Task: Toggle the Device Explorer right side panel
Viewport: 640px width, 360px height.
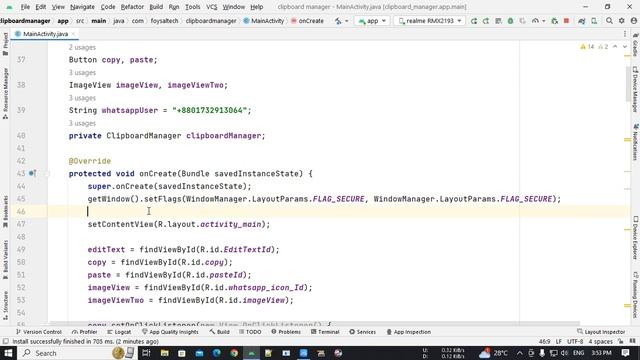Action: [635, 238]
